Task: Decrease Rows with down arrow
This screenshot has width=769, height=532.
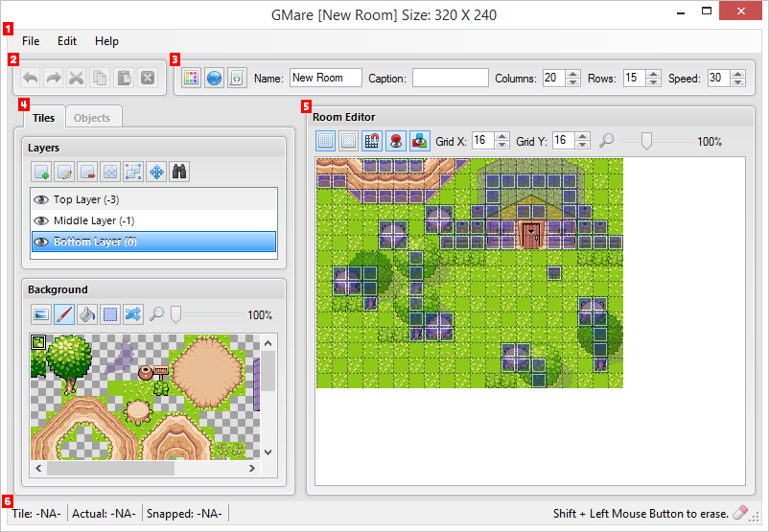Action: tap(653, 82)
